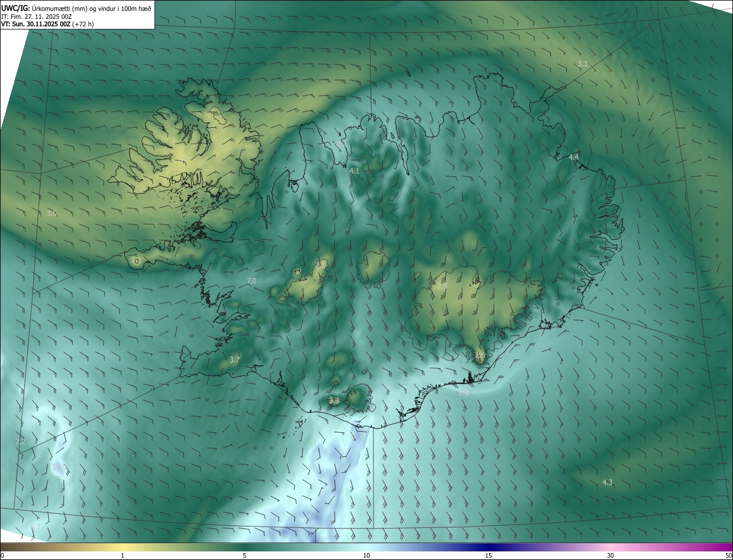The width and height of the screenshot is (733, 560).
Task: Select the 5 tick on the color scale
Action: (245, 555)
